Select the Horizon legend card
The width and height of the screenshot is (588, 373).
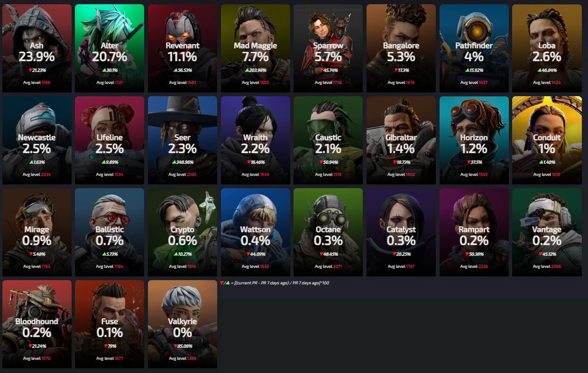coord(474,141)
